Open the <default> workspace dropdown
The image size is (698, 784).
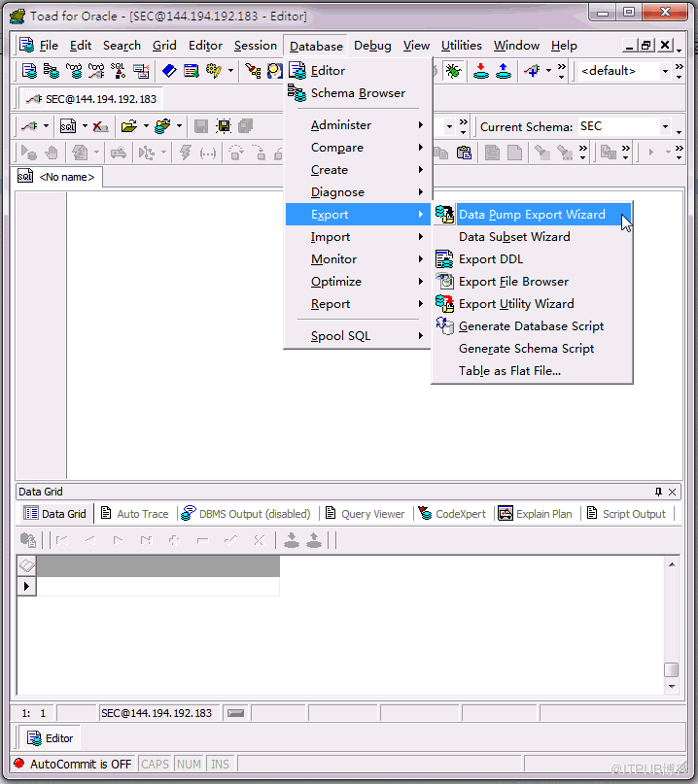coord(665,71)
